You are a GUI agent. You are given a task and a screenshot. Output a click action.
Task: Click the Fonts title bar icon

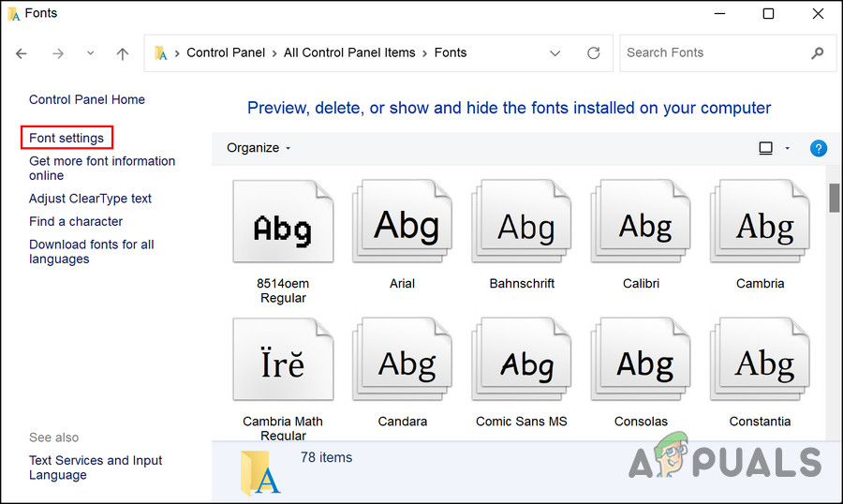pos(14,13)
